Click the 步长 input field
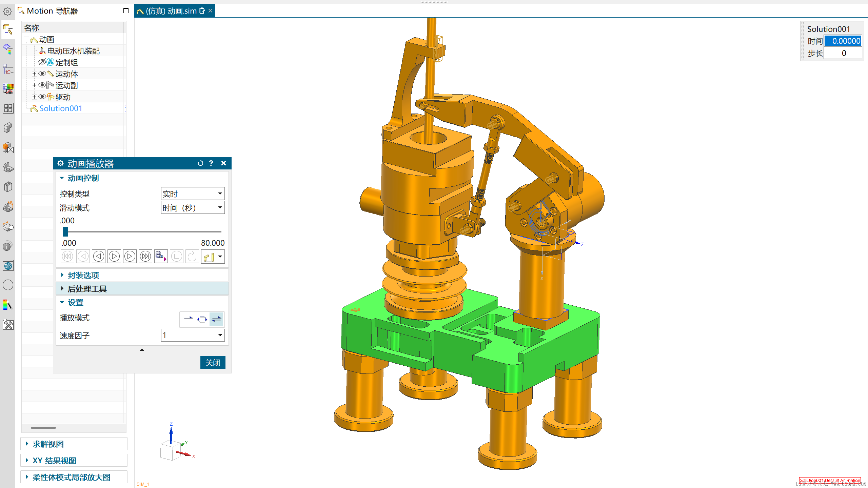This screenshot has width=868, height=488. point(843,53)
